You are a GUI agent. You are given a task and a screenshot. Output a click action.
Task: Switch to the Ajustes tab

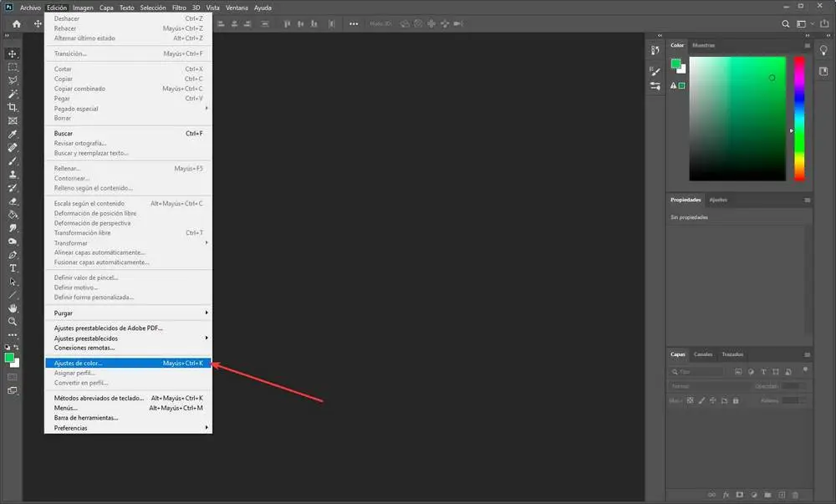coord(718,201)
